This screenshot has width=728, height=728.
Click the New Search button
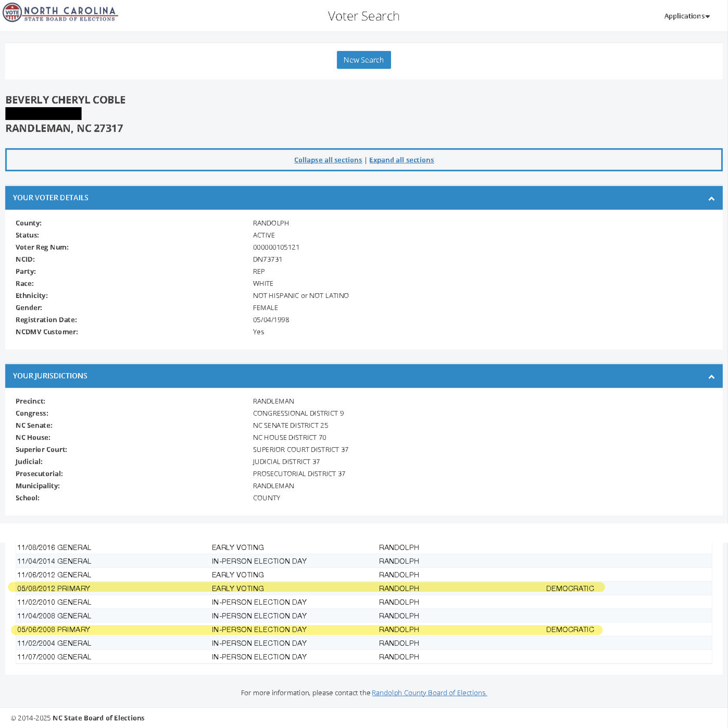pyautogui.click(x=363, y=60)
